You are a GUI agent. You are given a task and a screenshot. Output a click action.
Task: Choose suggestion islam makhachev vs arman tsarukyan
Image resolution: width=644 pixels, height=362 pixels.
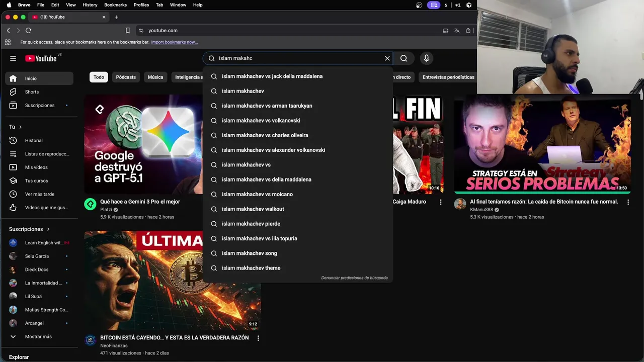click(x=298, y=106)
